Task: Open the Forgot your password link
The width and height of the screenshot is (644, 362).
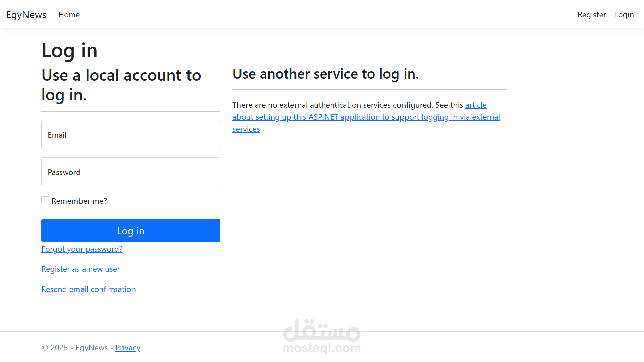Action: coord(82,249)
